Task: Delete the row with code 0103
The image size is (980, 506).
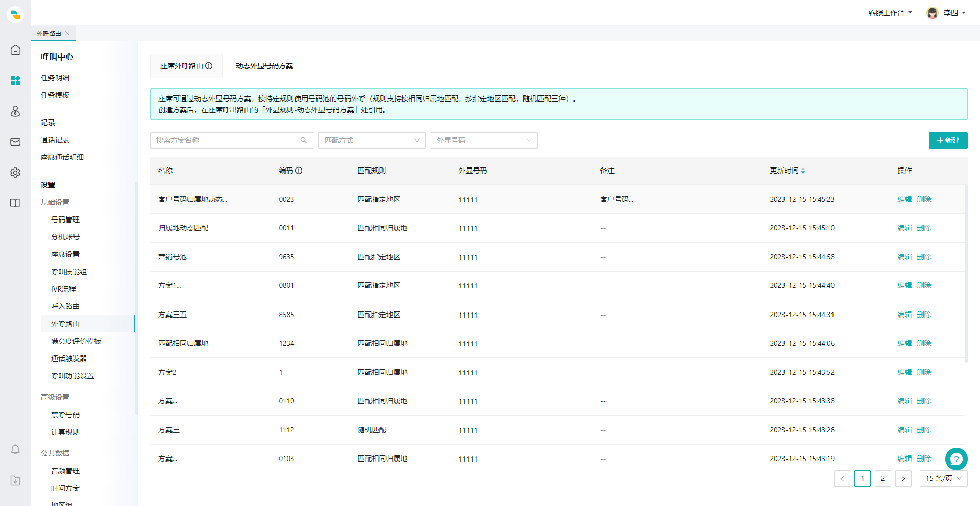Action: coord(924,459)
